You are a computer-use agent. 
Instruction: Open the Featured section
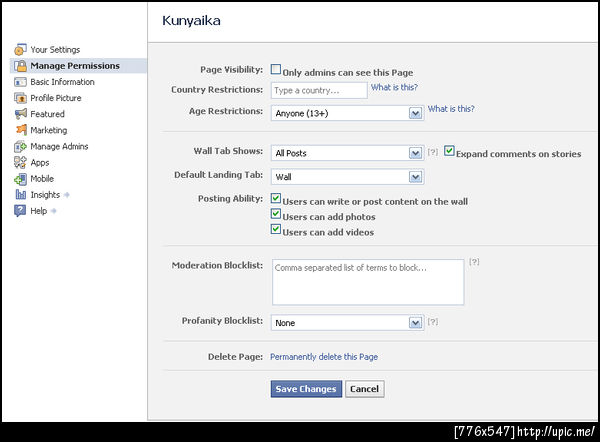pos(47,114)
